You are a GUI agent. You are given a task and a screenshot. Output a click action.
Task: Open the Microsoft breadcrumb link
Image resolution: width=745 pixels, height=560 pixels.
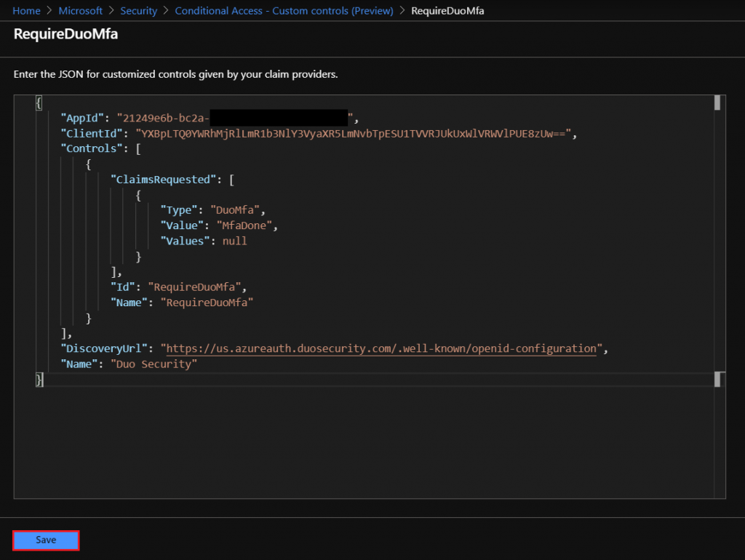coord(80,10)
